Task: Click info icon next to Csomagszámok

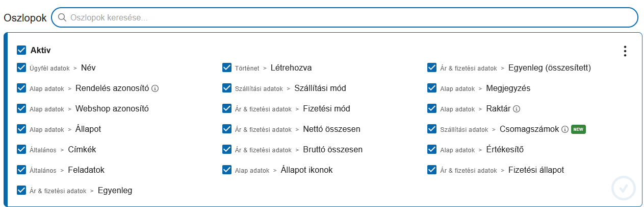Action: (564, 129)
